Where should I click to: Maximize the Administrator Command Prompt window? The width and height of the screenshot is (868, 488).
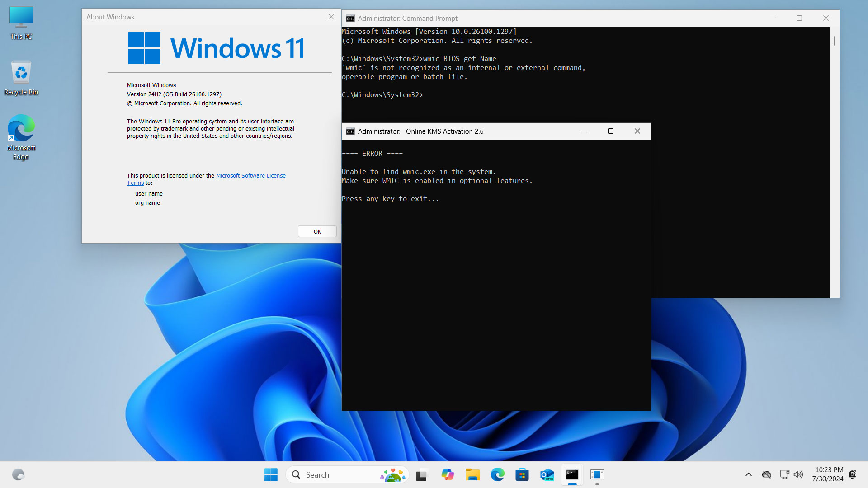point(799,18)
